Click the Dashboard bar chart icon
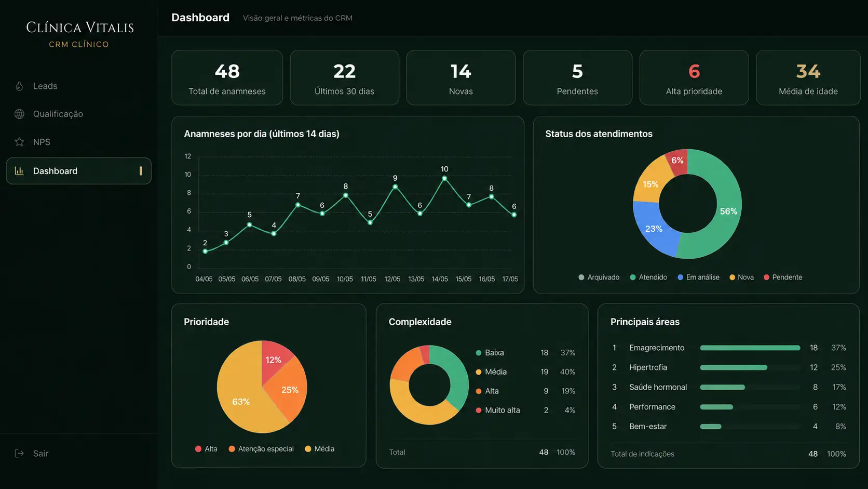 click(19, 171)
